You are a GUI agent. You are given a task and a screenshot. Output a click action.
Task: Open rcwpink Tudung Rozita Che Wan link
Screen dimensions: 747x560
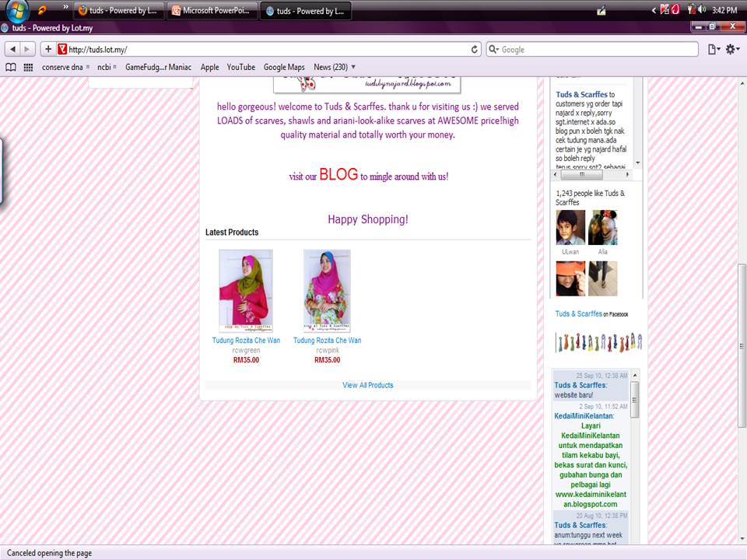click(328, 341)
